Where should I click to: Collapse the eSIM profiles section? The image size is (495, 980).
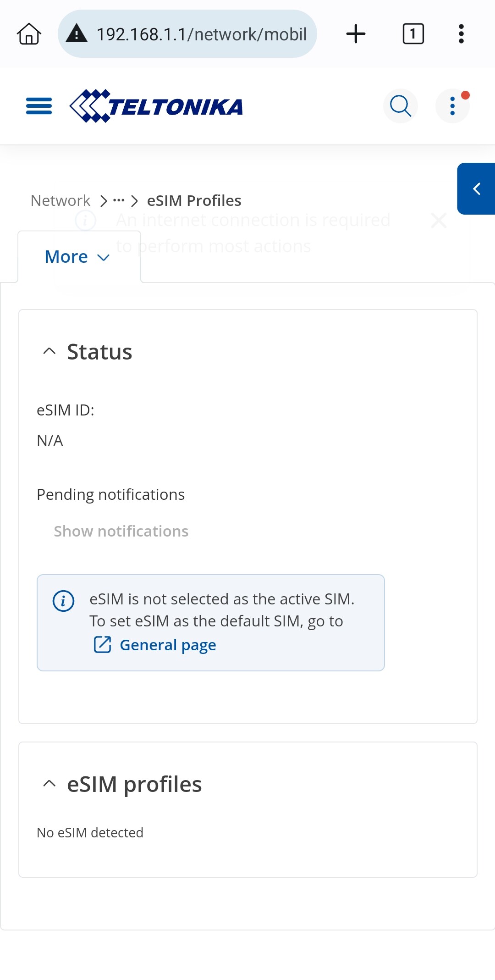[49, 784]
